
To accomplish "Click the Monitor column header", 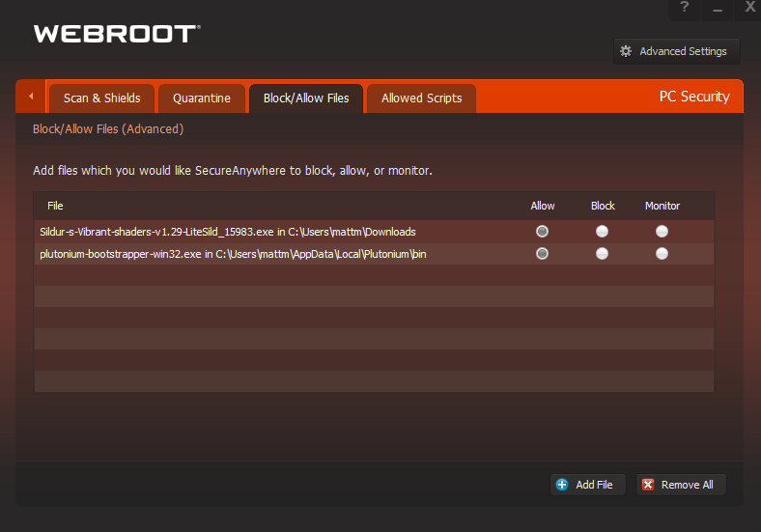I will tap(662, 206).
